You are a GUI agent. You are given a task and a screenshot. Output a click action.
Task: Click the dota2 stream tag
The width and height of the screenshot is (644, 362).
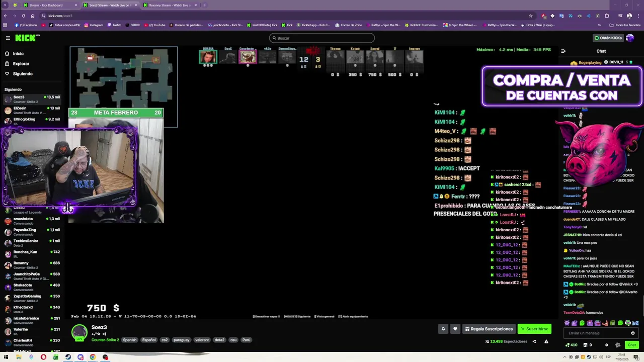pyautogui.click(x=219, y=340)
